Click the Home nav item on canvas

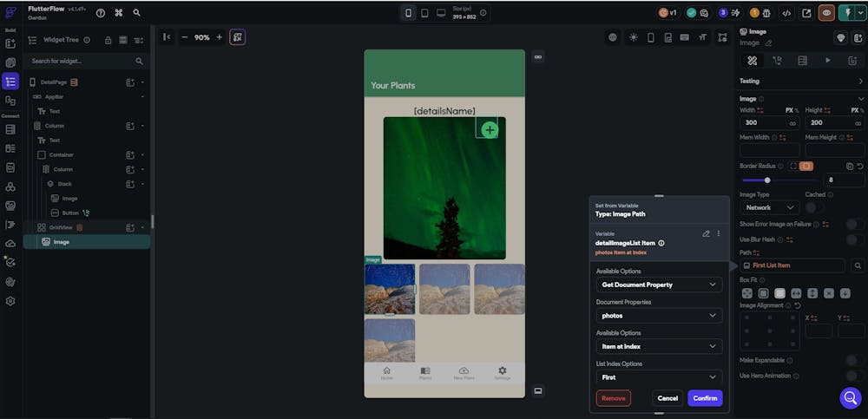click(386, 373)
